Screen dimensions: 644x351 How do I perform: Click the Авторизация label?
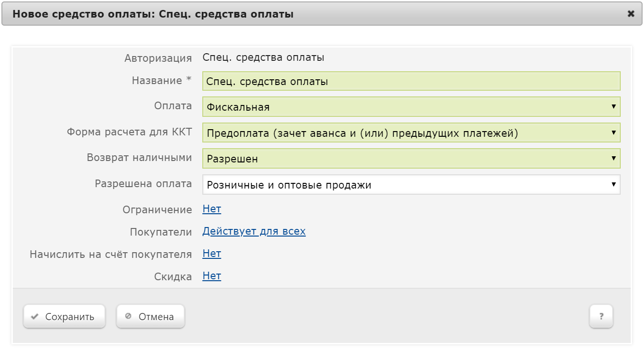pos(158,58)
